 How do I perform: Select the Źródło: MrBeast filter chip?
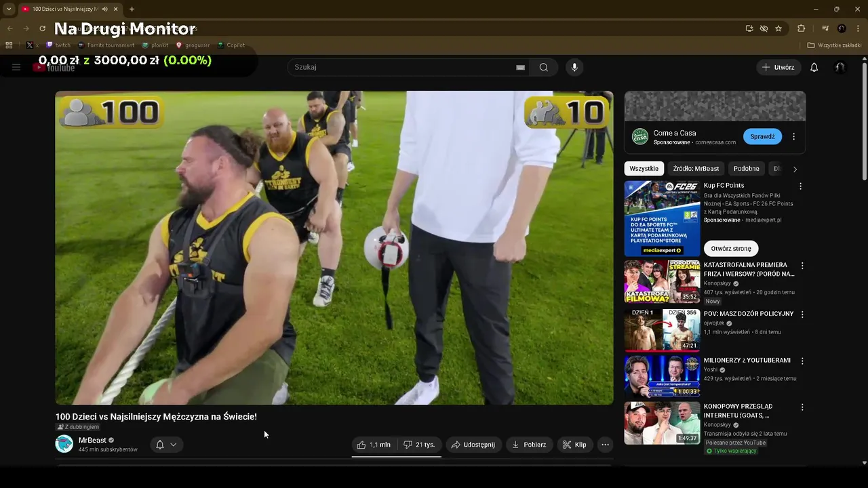click(x=696, y=169)
